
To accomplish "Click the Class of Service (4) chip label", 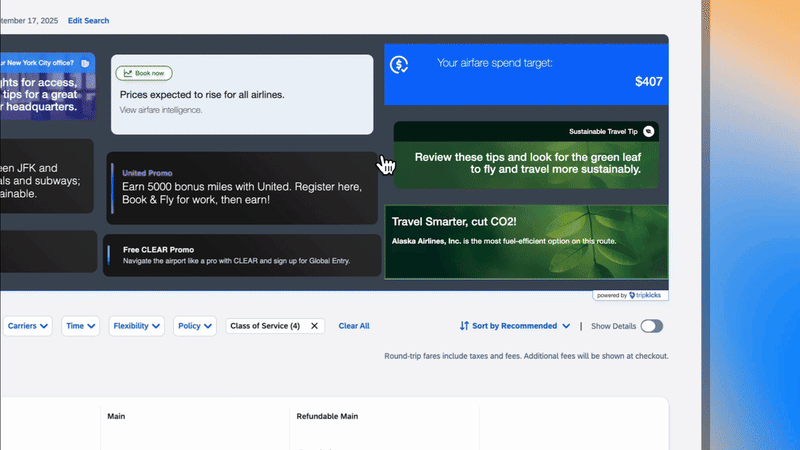I will click(x=265, y=326).
